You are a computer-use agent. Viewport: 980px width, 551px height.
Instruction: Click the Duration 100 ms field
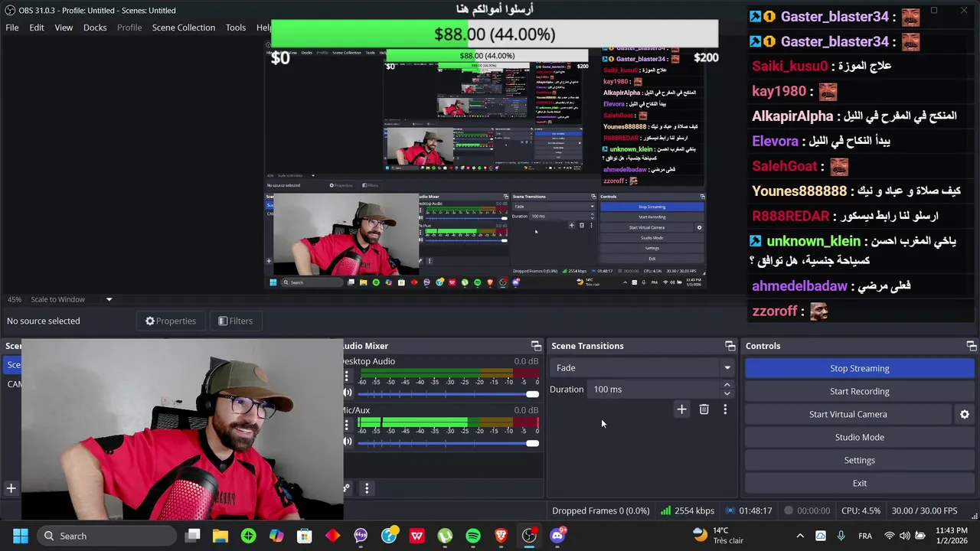click(x=655, y=390)
